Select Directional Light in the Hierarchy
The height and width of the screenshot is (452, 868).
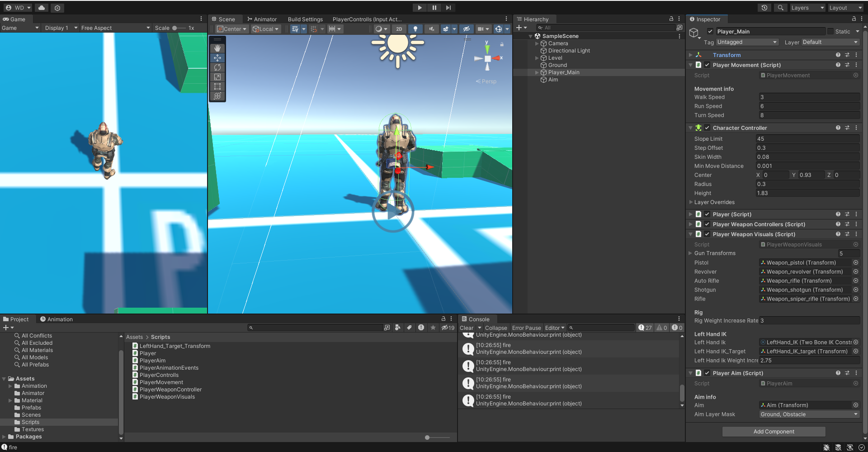click(569, 51)
